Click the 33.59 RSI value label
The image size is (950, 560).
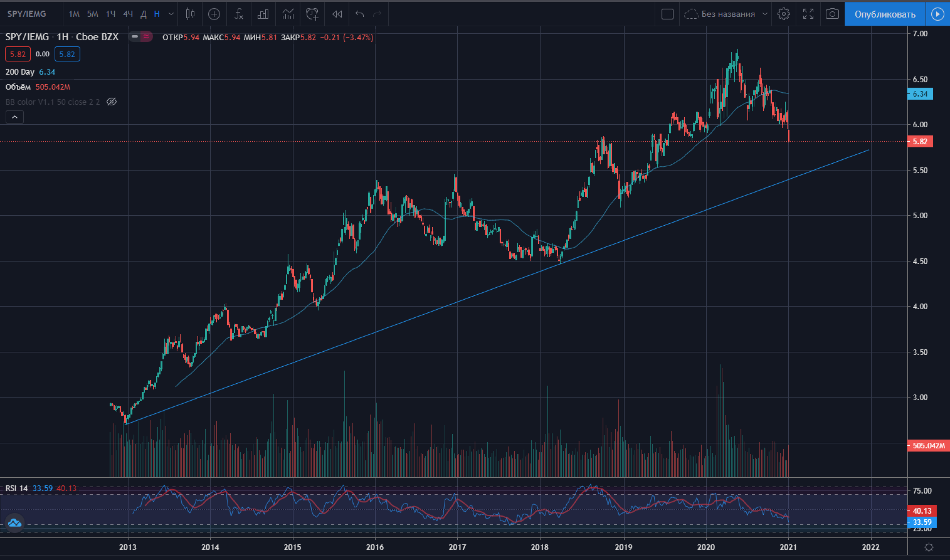click(922, 522)
